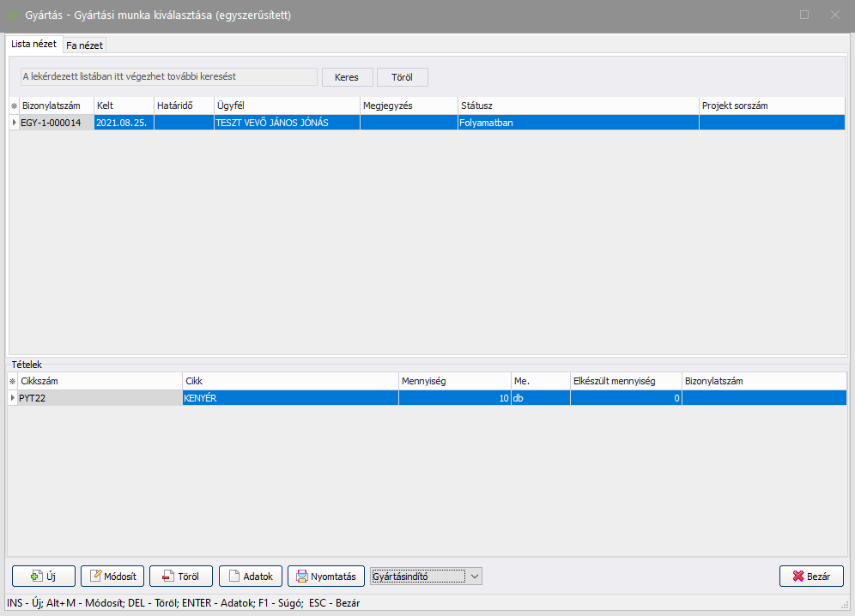Switch to the Fa nézet tab
The height and width of the screenshot is (616, 855).
84,45
